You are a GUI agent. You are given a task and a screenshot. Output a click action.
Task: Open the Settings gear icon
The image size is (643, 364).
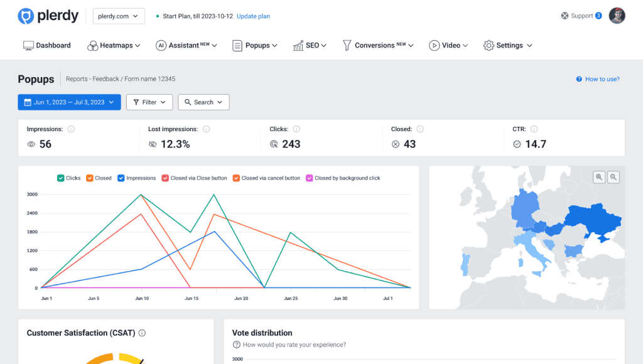click(x=488, y=45)
